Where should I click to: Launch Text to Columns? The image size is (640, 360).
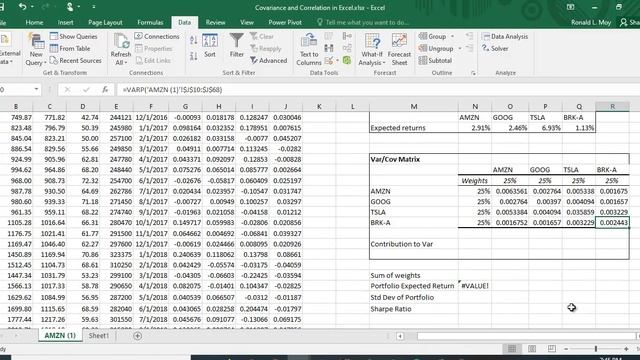point(309,50)
